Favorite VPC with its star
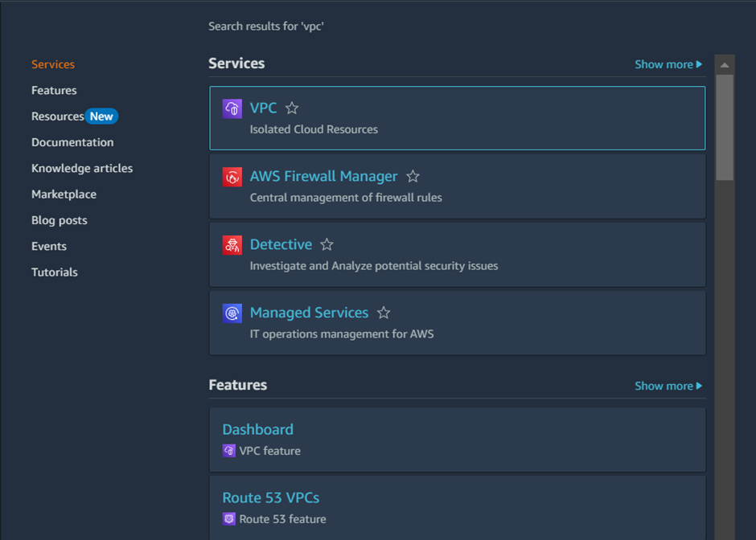The width and height of the screenshot is (756, 540). pyautogui.click(x=292, y=108)
